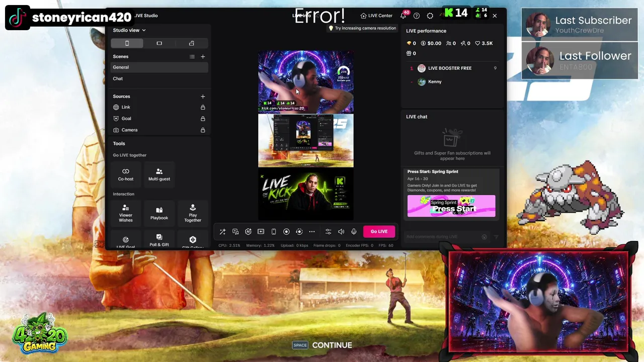Click screen capture layer in preview
The height and width of the screenshot is (362, 644).
[x=305, y=140]
